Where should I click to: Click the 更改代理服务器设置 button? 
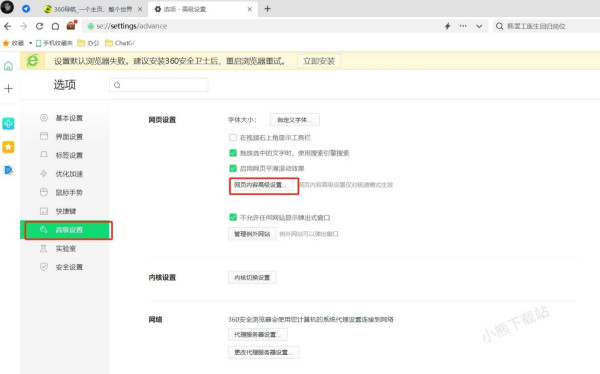[x=264, y=352]
